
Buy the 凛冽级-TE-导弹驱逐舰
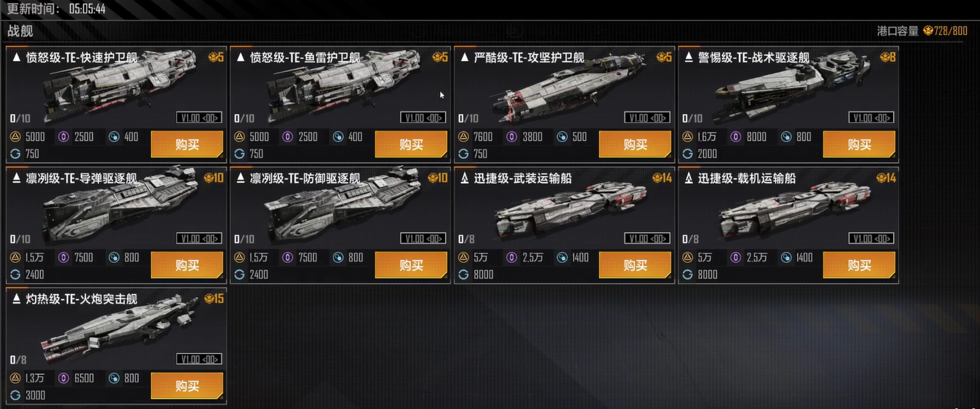pos(187,266)
